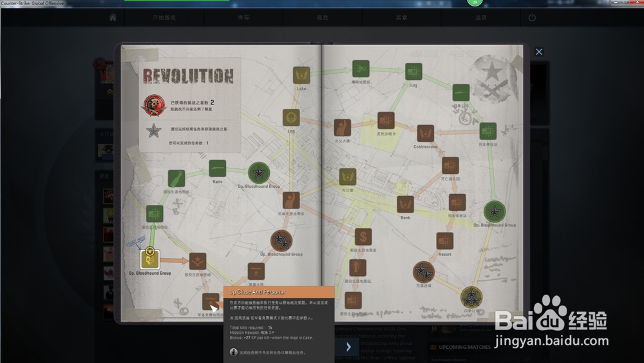644x363 pixels.
Task: Select the green Rails mission node
Action: click(217, 168)
